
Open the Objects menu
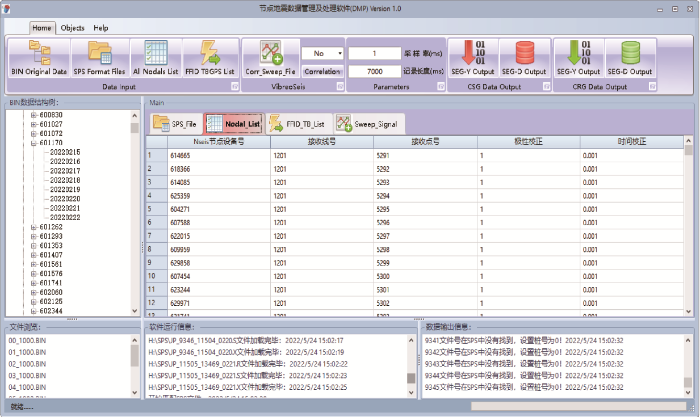72,28
